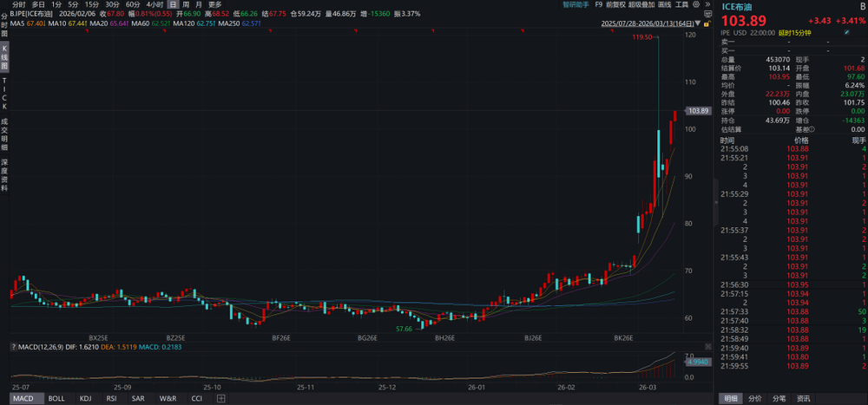The height and width of the screenshot is (405, 868).
Task: Open the 工具 tools menu
Action: pyautogui.click(x=682, y=4)
